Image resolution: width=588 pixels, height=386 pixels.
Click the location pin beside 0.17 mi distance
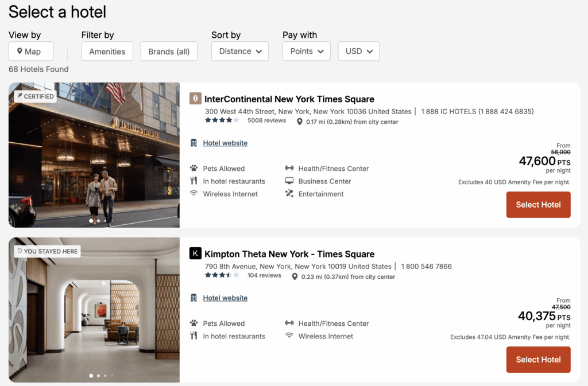(x=299, y=121)
